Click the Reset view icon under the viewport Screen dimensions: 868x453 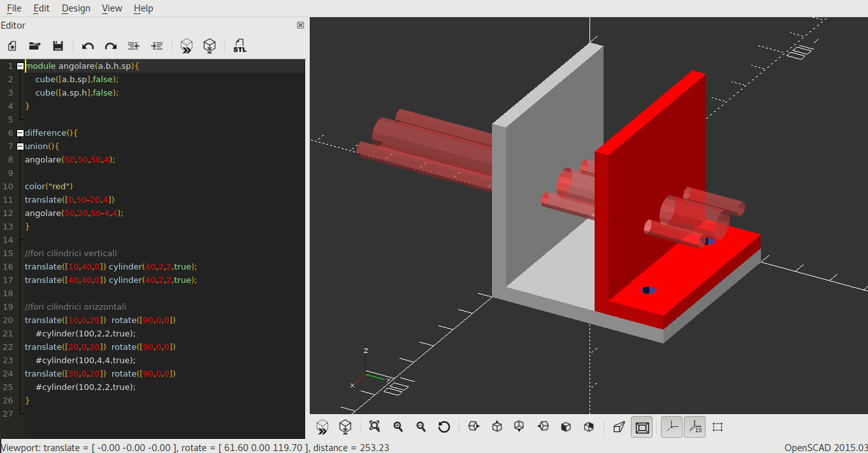[444, 427]
